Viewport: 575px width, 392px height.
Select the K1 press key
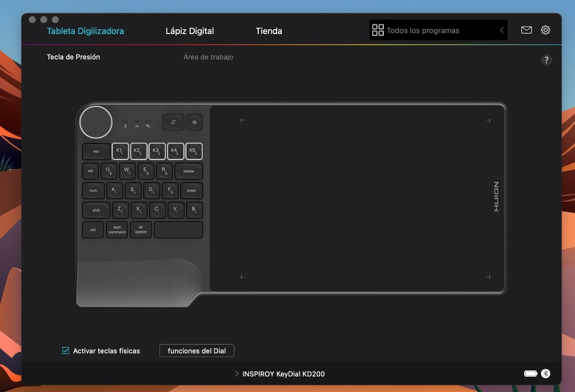120,151
